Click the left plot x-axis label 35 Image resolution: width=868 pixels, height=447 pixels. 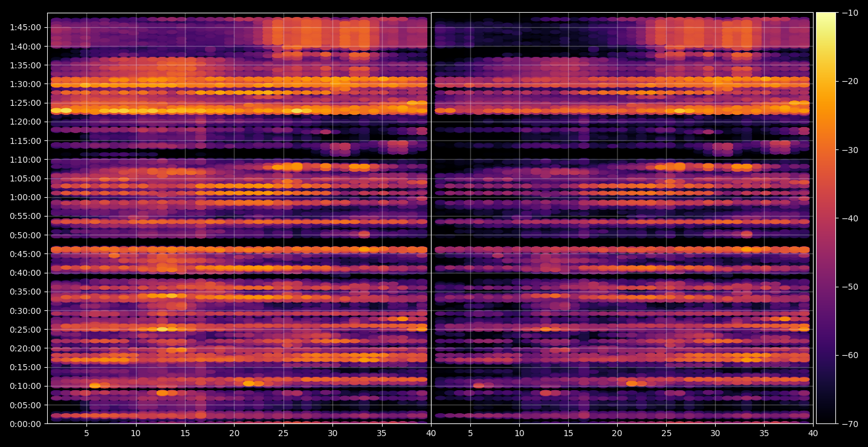coord(382,434)
